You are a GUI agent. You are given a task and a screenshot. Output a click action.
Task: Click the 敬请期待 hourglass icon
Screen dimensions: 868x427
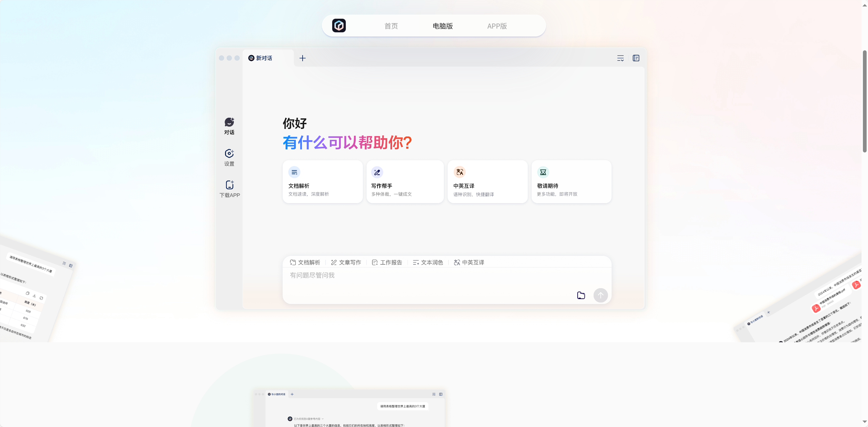pyautogui.click(x=543, y=172)
